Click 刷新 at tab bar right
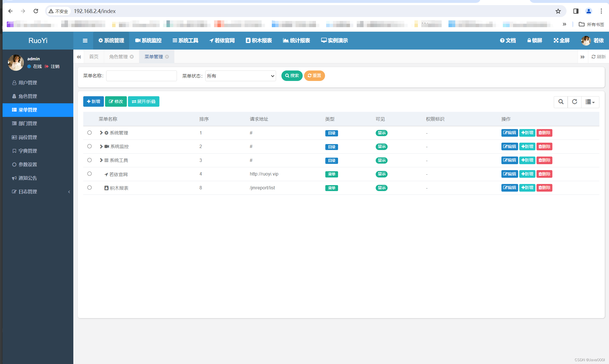Screen dimensions: 609x364 pyautogui.click(x=599, y=57)
